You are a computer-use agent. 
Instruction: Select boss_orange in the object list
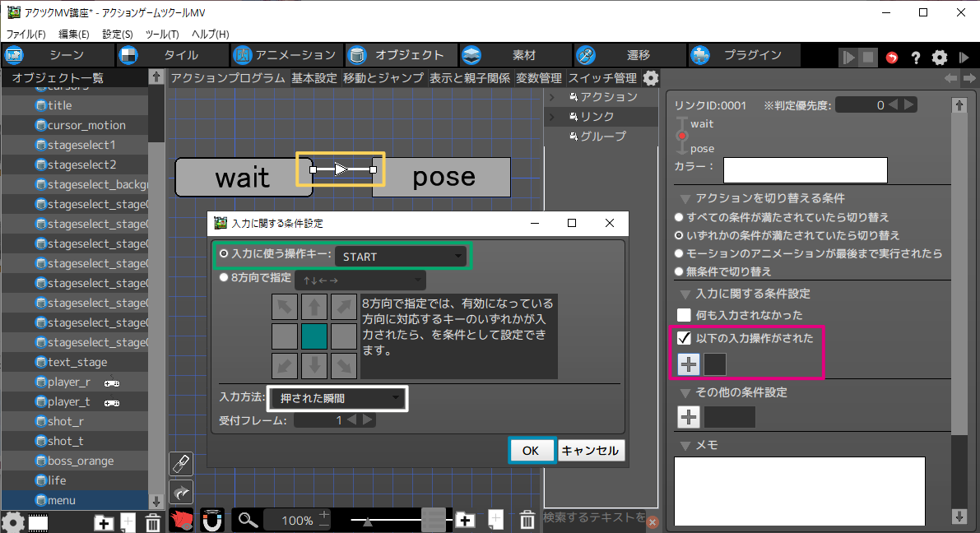pyautogui.click(x=81, y=461)
